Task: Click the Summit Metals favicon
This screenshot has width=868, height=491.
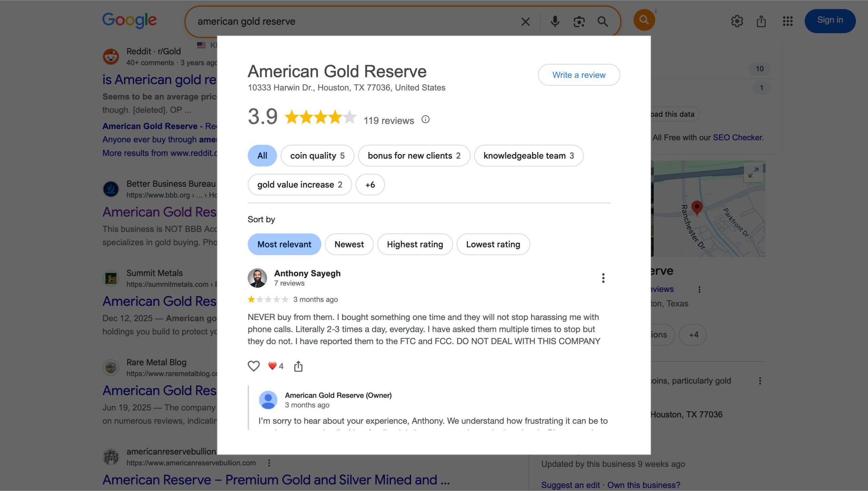Action: tap(111, 278)
